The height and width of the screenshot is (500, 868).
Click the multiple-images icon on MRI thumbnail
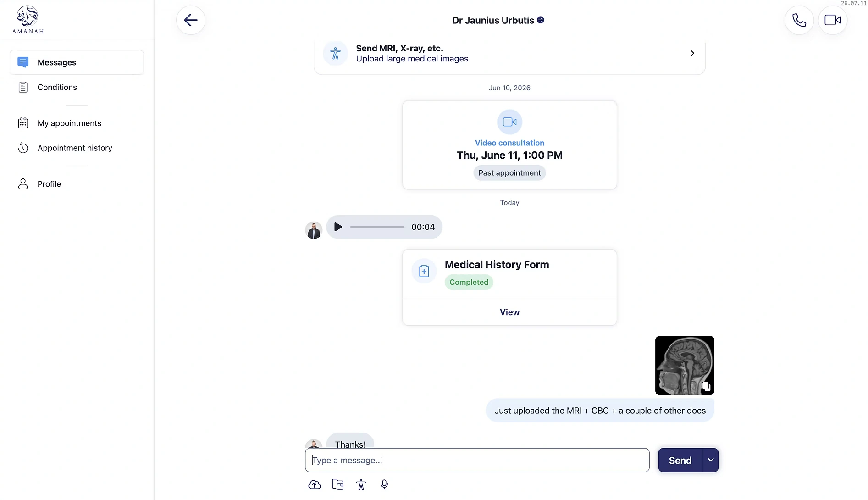tap(706, 386)
